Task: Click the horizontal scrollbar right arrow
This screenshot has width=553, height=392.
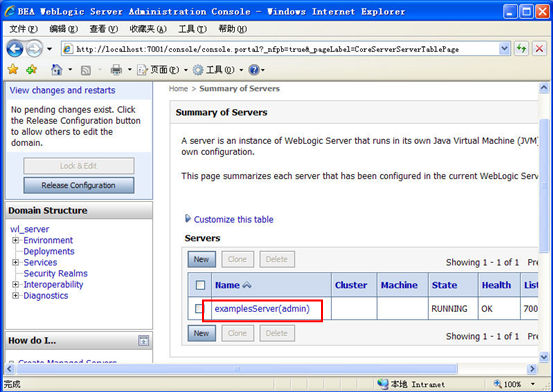Action: pyautogui.click(x=532, y=369)
